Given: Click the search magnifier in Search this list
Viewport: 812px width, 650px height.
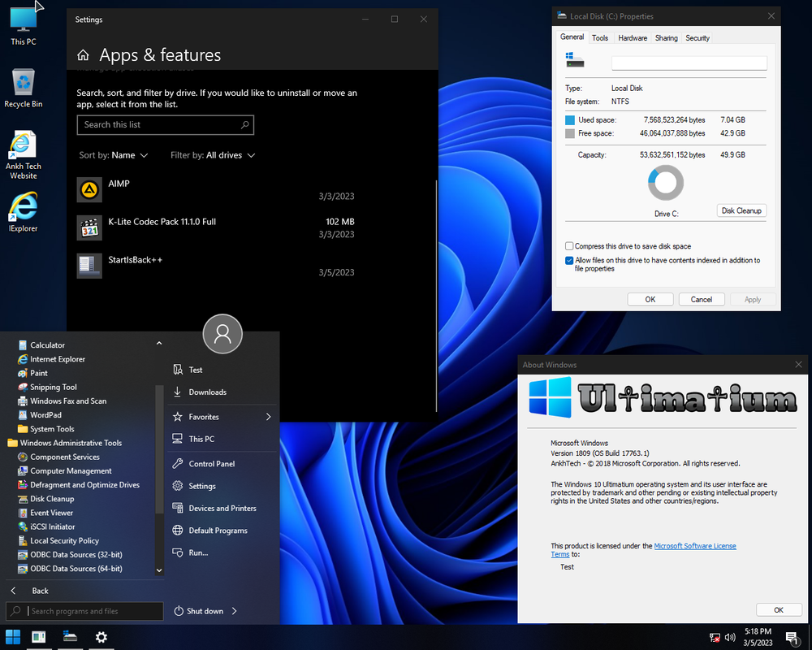Looking at the screenshot, I should pos(245,124).
